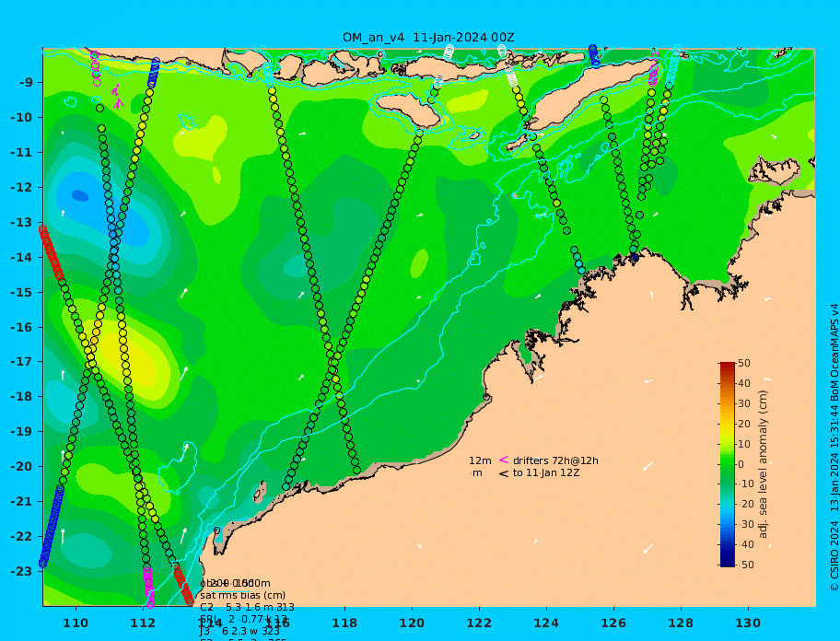Screen dimensions: 840x641
Task: Click the latitude axis label '-16'
Action: (x=21, y=327)
